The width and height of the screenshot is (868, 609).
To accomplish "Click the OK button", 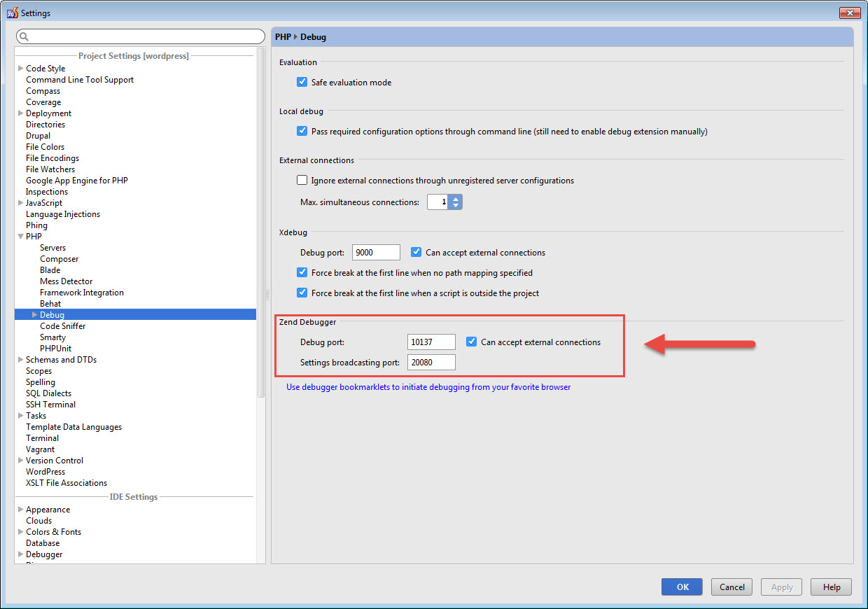I will pos(682,587).
